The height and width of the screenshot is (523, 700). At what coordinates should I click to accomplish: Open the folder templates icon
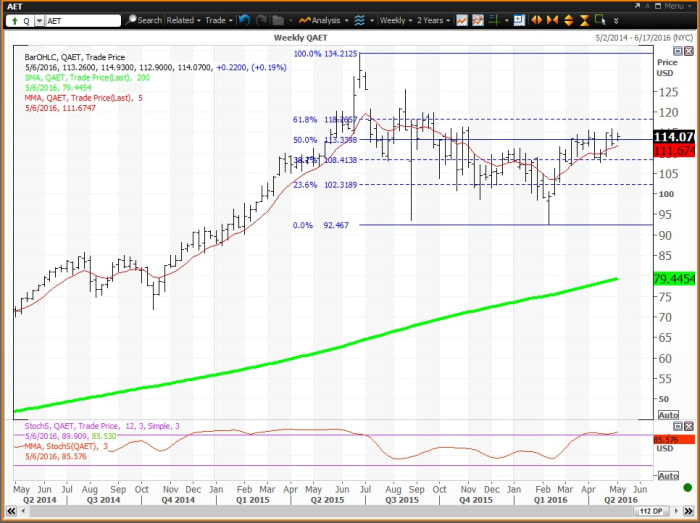click(x=278, y=20)
